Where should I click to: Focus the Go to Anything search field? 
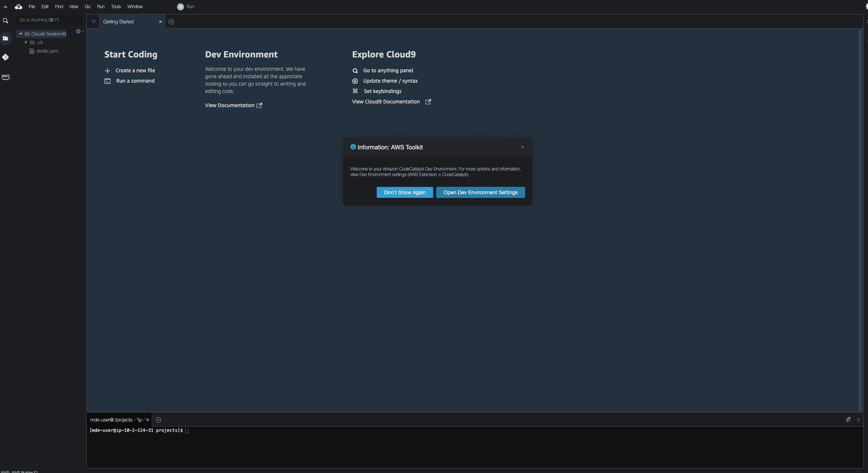(x=50, y=20)
